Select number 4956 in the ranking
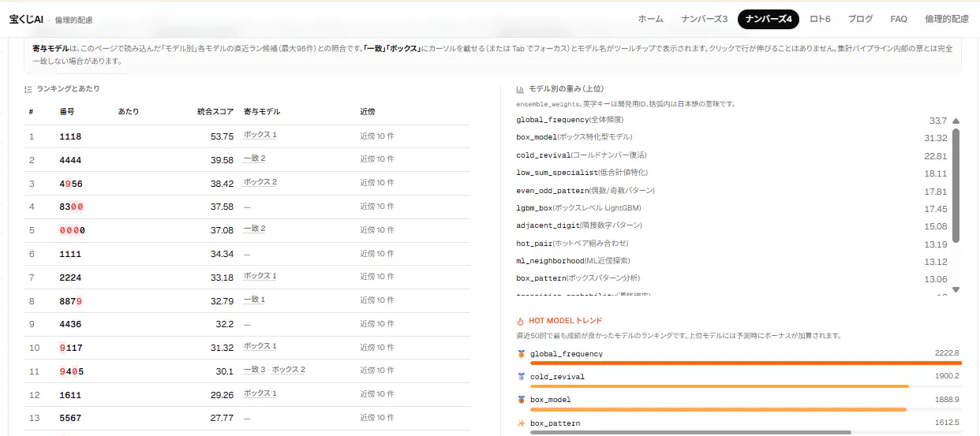 click(70, 184)
